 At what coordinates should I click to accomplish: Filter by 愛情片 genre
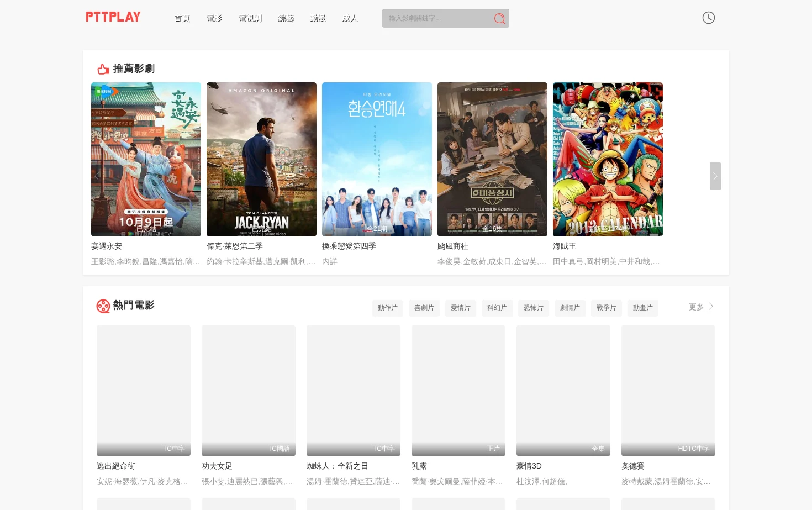pos(461,308)
